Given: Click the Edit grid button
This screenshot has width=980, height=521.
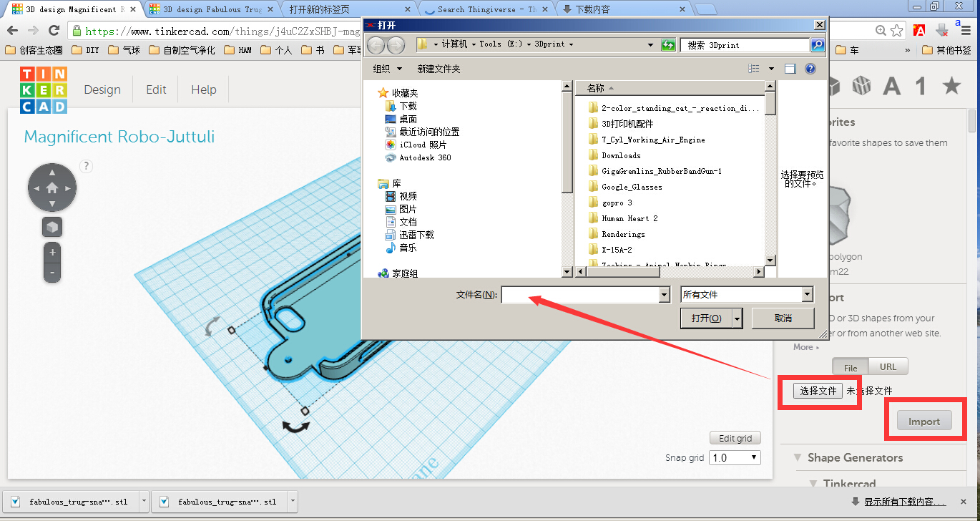Looking at the screenshot, I should 735,438.
